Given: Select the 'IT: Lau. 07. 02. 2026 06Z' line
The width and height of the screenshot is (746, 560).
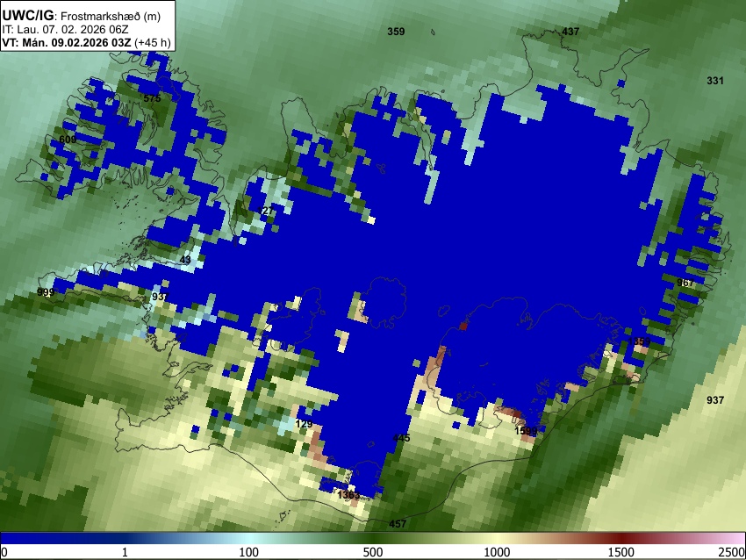Looking at the screenshot, I should pos(65,30).
